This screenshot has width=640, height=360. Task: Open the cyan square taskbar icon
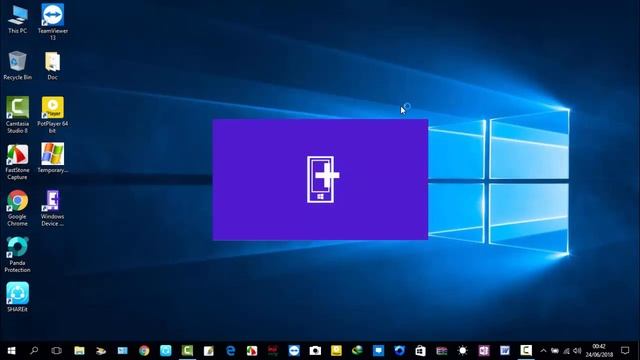166,351
